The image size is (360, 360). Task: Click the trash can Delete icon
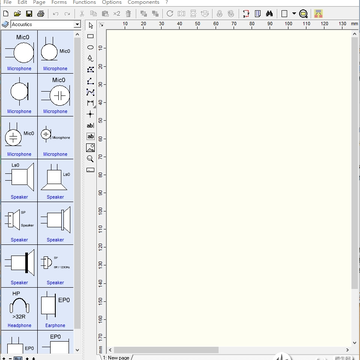128,14
